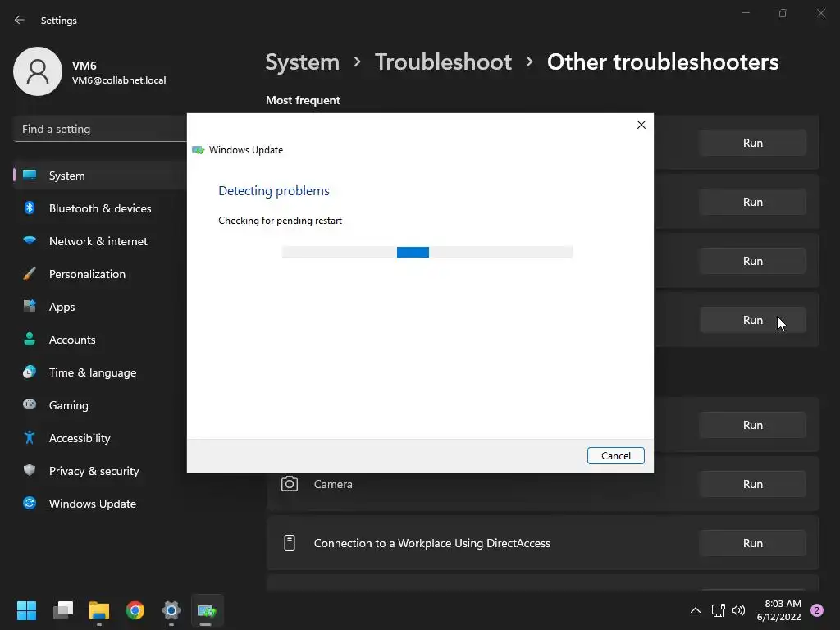Screen dimensions: 840x630
Task: Click the Most frequent section heading
Action: (x=303, y=100)
